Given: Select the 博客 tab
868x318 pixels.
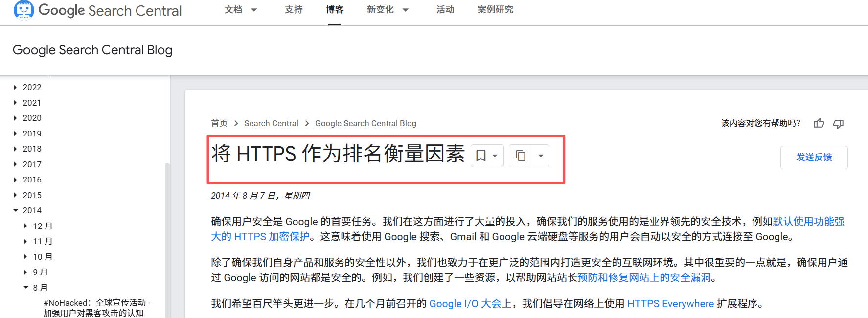Looking at the screenshot, I should point(335,10).
